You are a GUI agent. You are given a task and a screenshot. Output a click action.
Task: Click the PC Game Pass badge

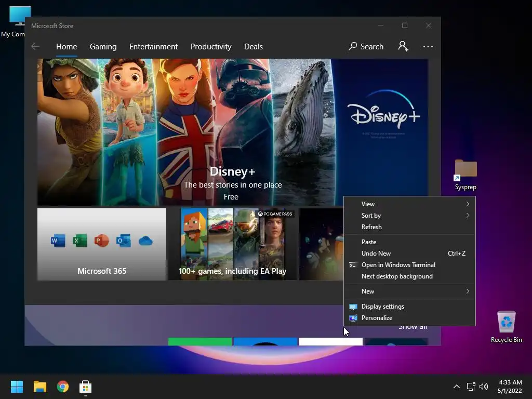[x=275, y=214]
